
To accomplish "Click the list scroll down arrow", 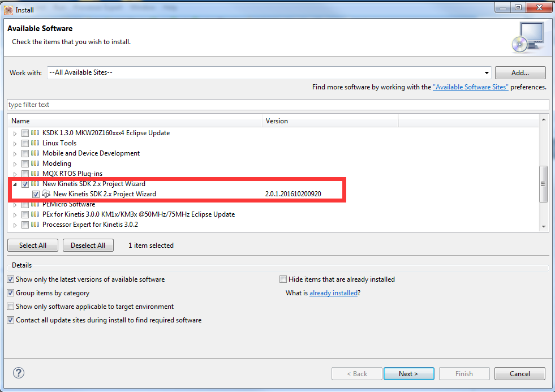I will (x=544, y=227).
